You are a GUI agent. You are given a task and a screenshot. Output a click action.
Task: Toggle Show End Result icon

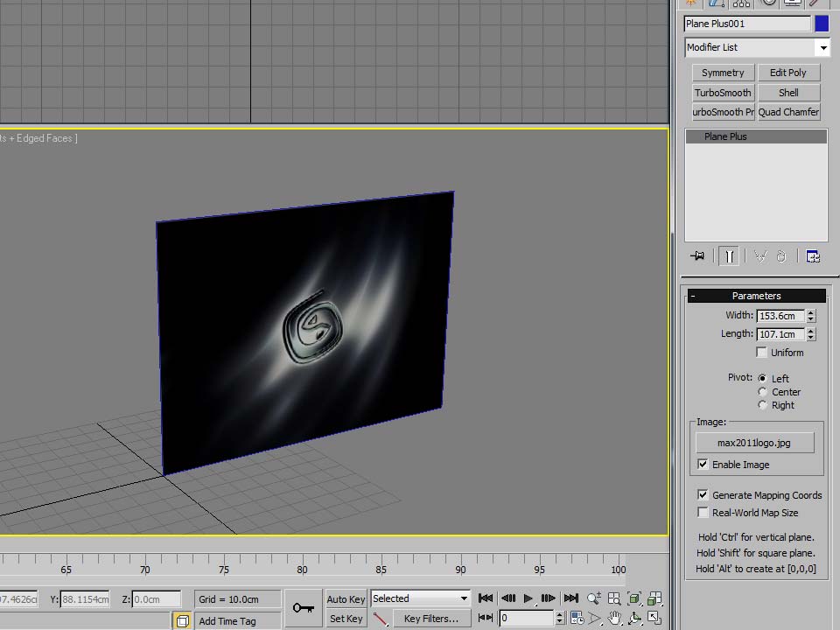click(729, 256)
